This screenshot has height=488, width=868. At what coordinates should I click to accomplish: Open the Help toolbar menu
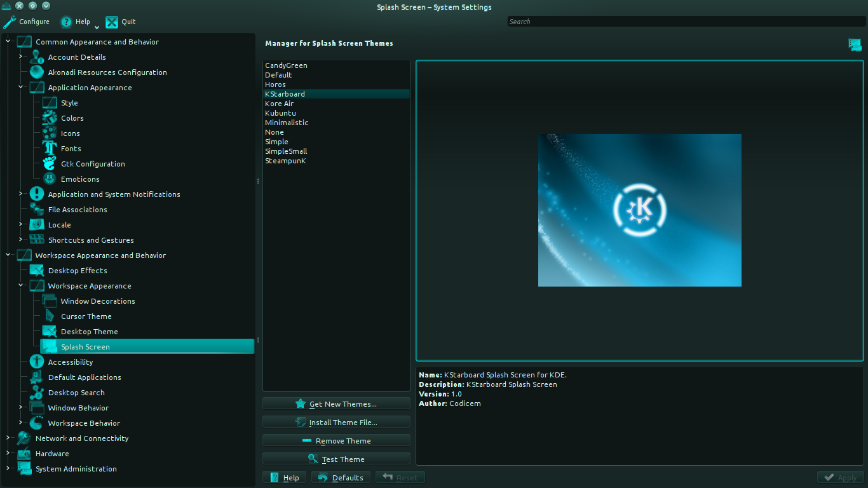(79, 22)
